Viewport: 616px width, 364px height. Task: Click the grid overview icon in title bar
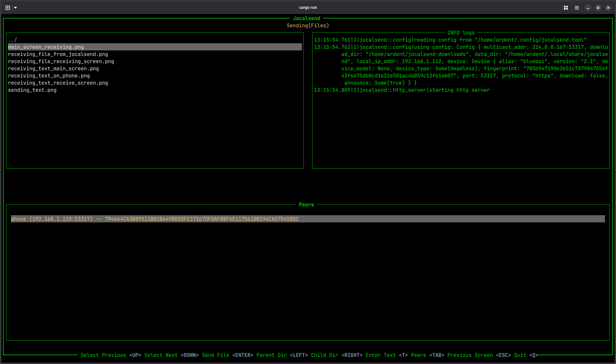click(x=566, y=8)
